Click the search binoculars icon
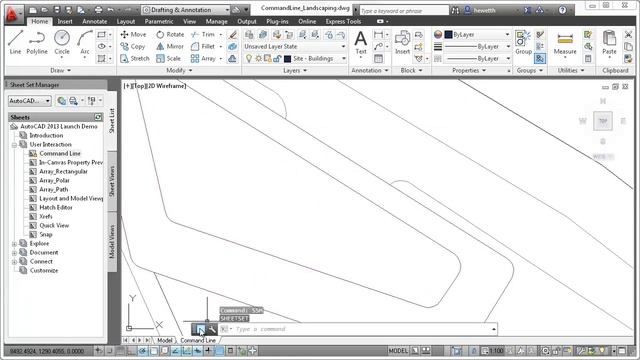 (x=455, y=10)
